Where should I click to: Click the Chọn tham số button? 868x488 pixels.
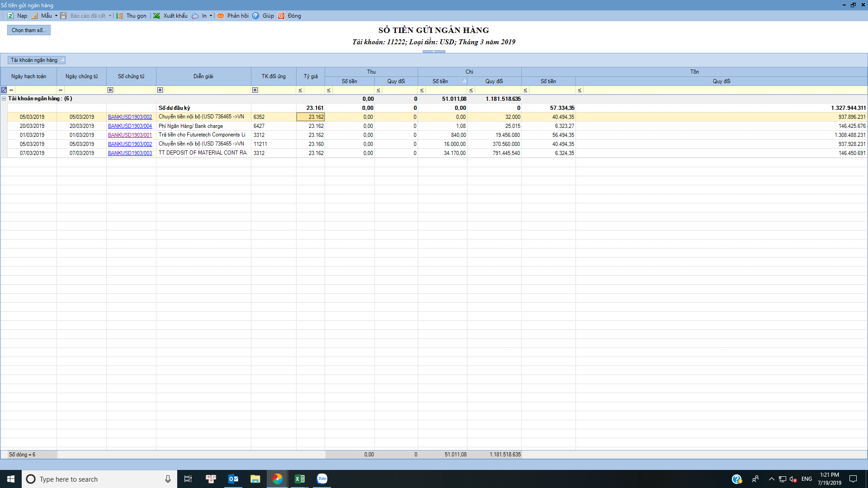[x=29, y=30]
